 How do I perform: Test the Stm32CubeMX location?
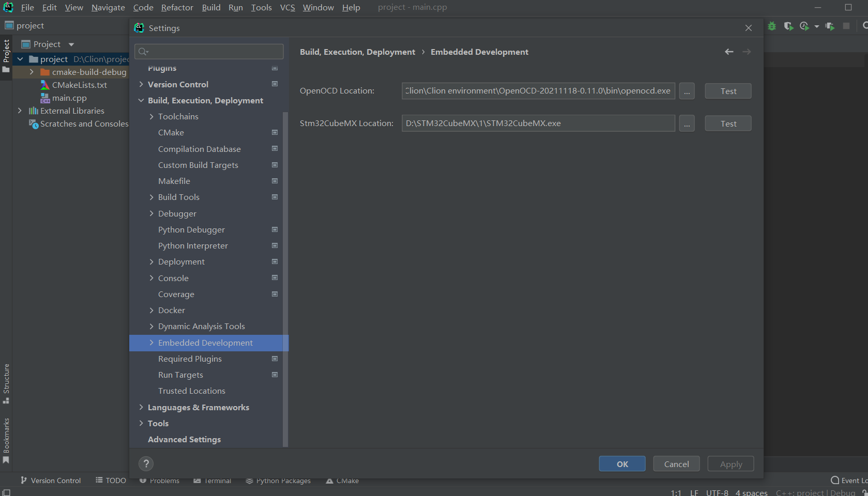click(728, 123)
